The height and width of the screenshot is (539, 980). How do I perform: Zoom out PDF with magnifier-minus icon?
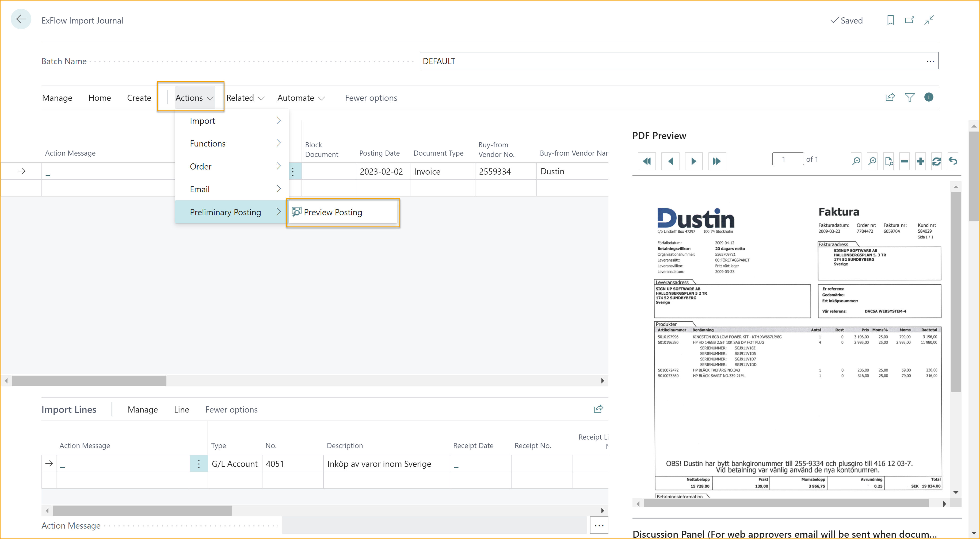pyautogui.click(x=856, y=161)
